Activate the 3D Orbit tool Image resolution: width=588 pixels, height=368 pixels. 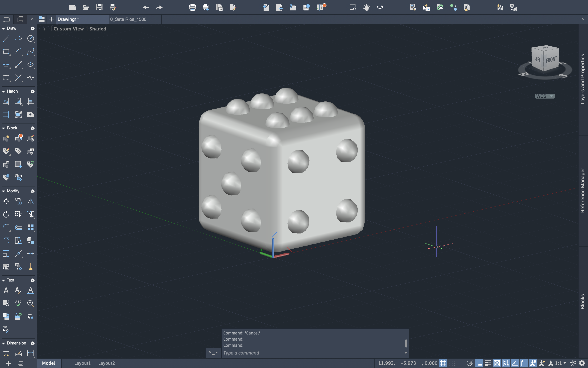pos(380,7)
